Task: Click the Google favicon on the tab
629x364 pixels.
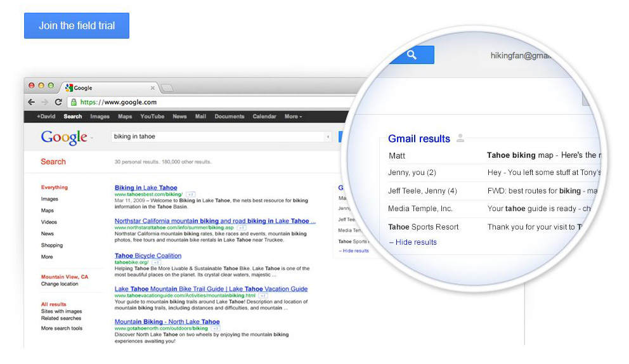Action: coord(69,88)
